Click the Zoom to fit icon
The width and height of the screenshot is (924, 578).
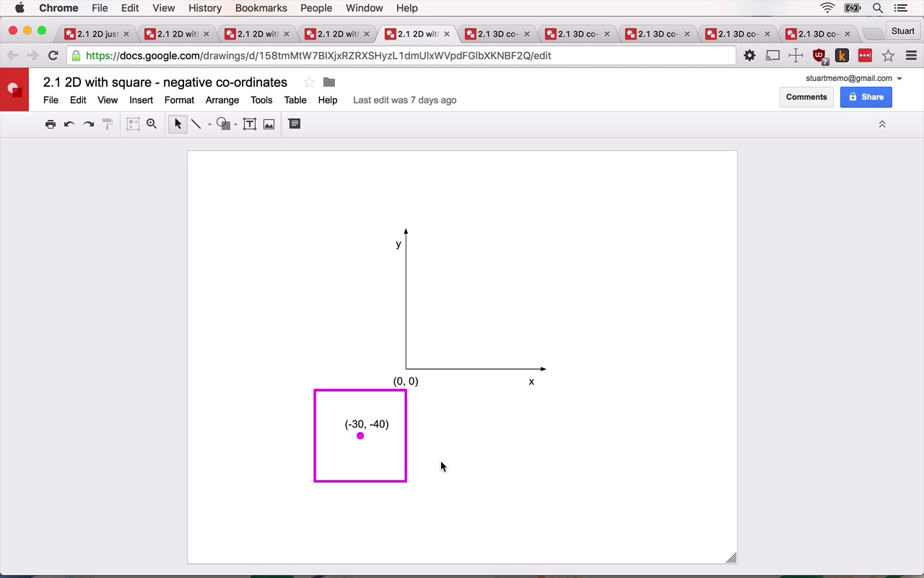coord(133,124)
